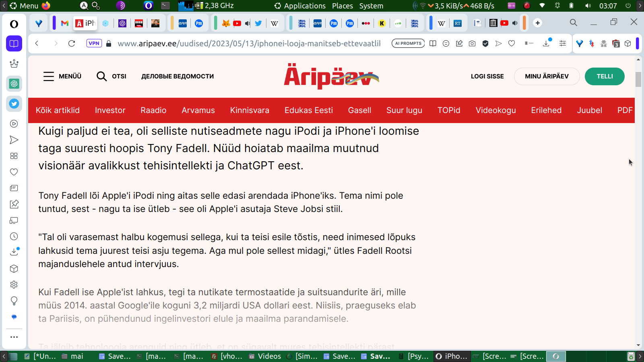Screen dimensions: 644x362
Task: Take a snapshot with the camera icon
Action: 472,43
